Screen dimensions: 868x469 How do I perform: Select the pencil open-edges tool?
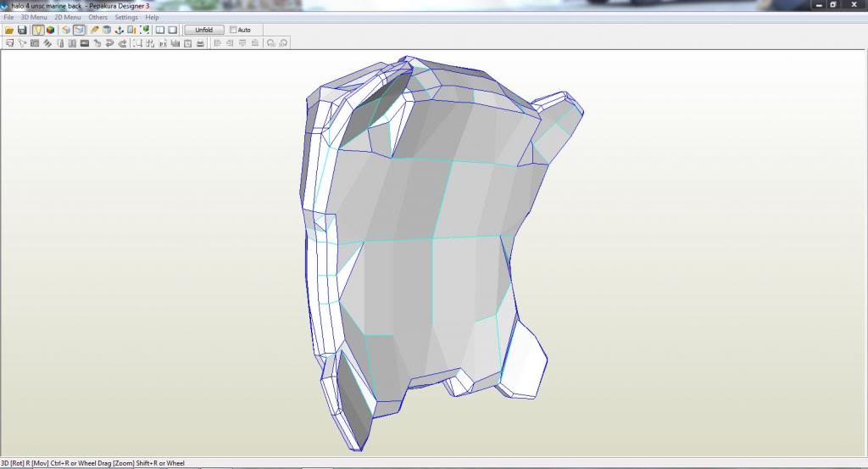(95, 30)
